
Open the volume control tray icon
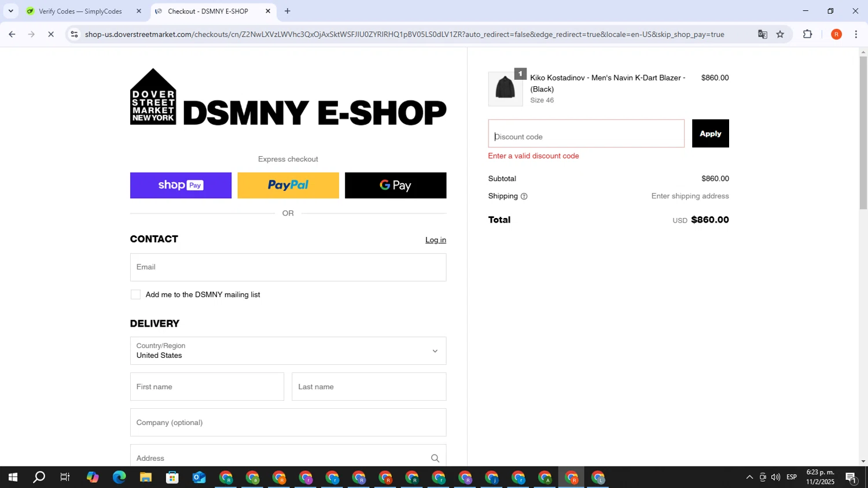[776, 478]
